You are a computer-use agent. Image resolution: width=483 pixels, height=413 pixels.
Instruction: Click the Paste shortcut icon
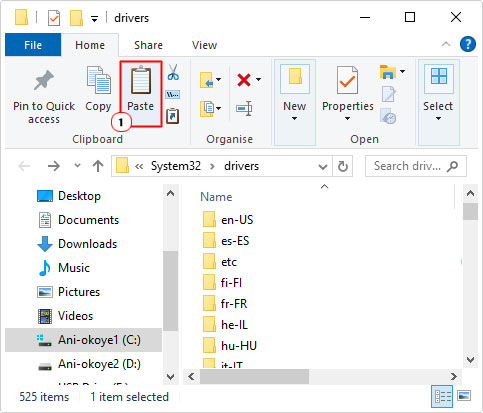pos(173,116)
